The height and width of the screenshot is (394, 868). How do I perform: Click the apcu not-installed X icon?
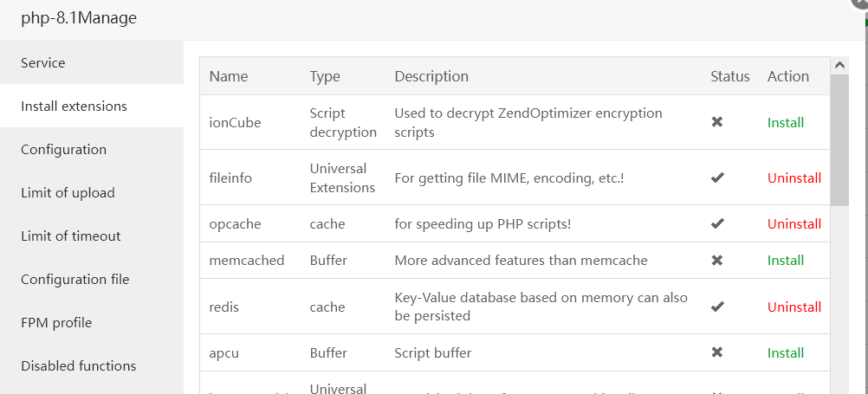tap(717, 352)
